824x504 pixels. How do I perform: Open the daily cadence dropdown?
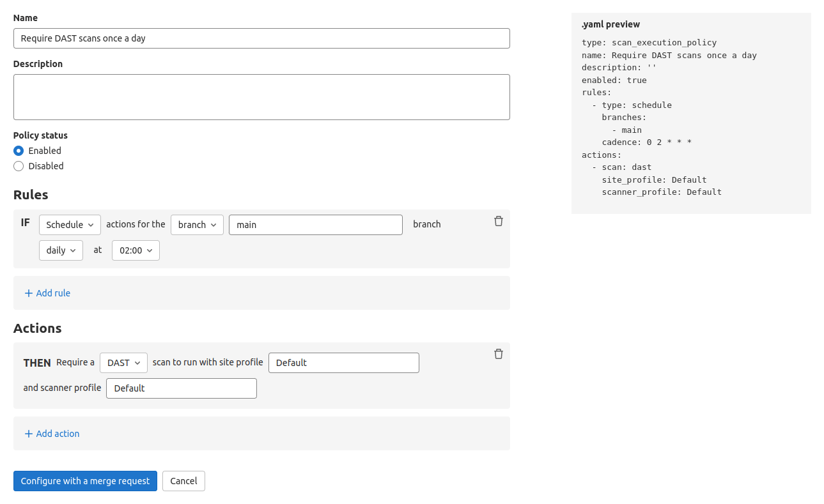point(61,250)
